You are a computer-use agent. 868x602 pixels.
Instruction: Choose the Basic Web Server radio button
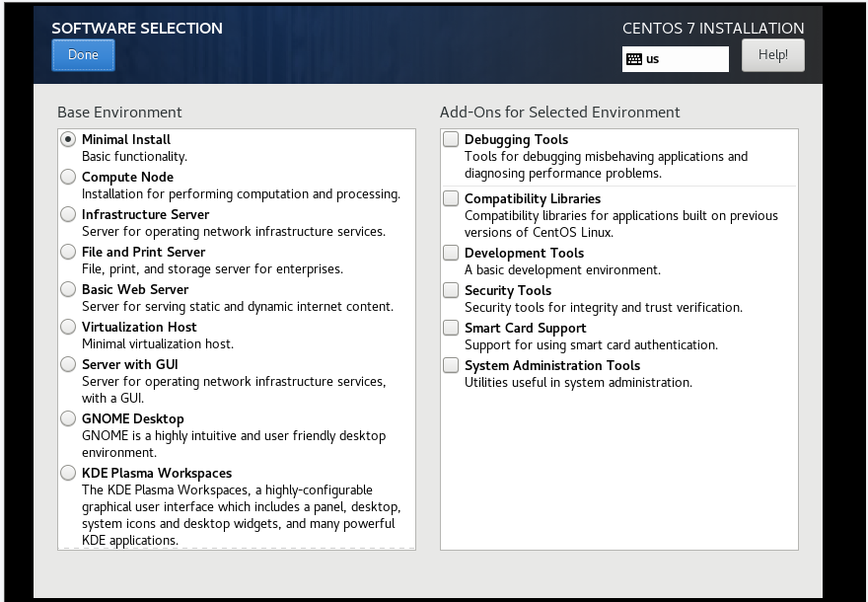tap(68, 289)
